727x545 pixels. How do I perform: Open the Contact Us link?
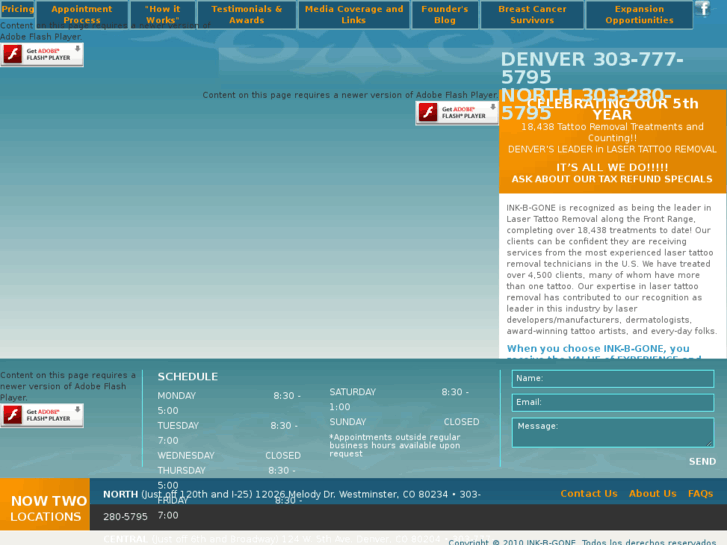(589, 494)
